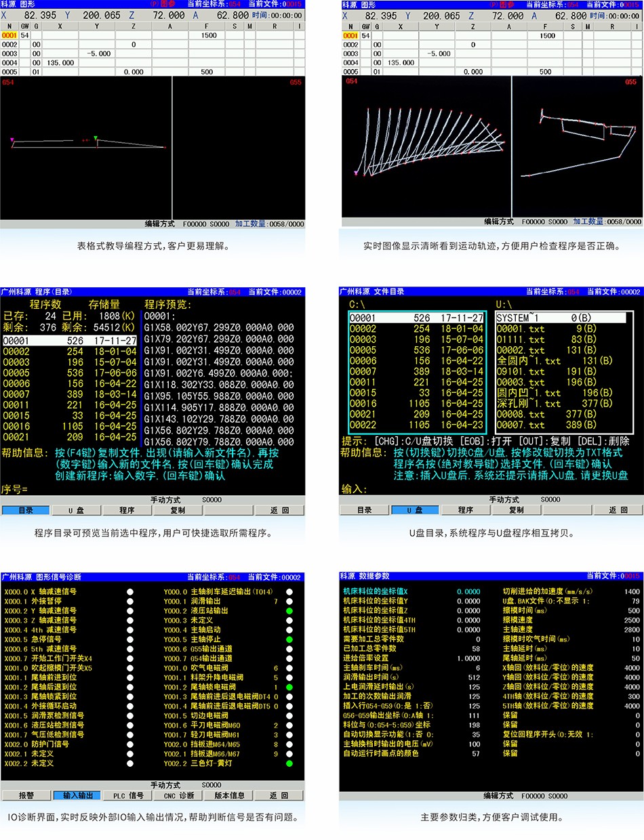Click 复制 button in 程序(目录) screen
This screenshot has width=644, height=840.
(x=178, y=510)
